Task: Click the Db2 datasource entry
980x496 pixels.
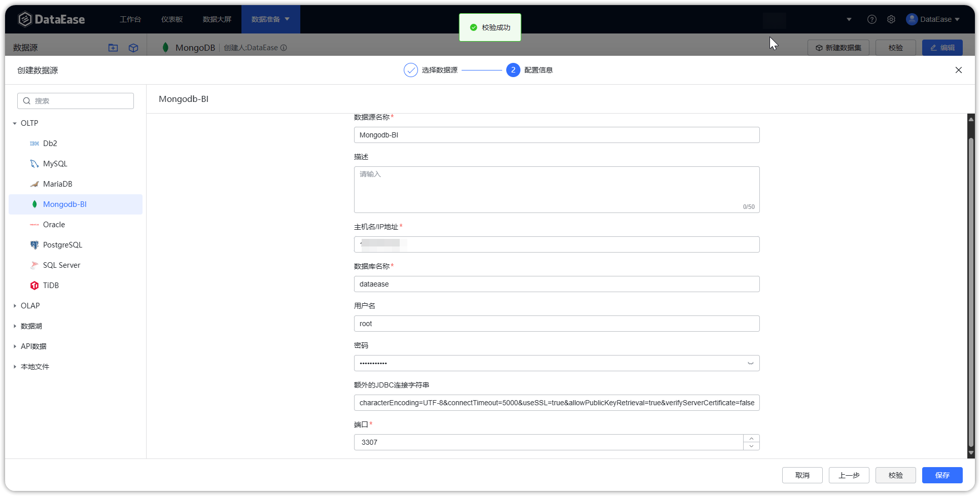Action: [50, 143]
